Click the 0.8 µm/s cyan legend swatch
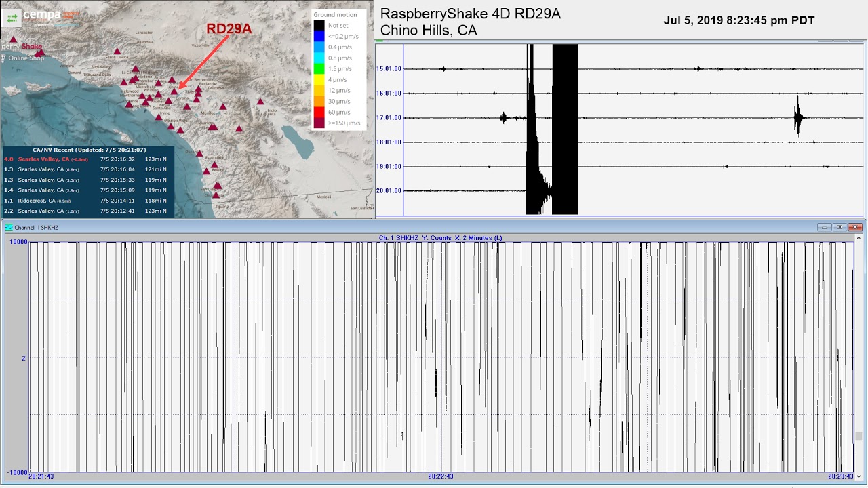 click(319, 58)
